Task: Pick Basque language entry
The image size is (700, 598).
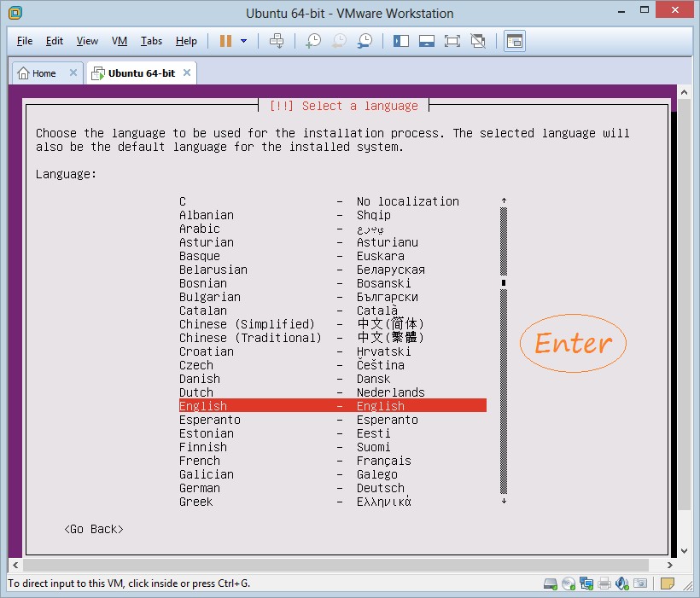Action: pyautogui.click(x=333, y=256)
